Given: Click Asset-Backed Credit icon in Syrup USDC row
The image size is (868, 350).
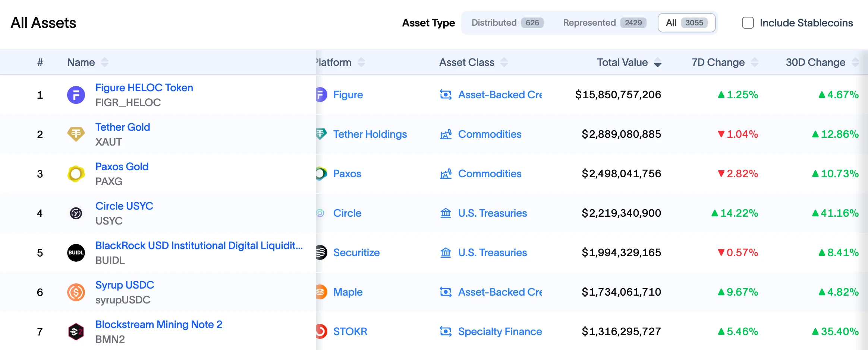Looking at the screenshot, I should click(446, 292).
